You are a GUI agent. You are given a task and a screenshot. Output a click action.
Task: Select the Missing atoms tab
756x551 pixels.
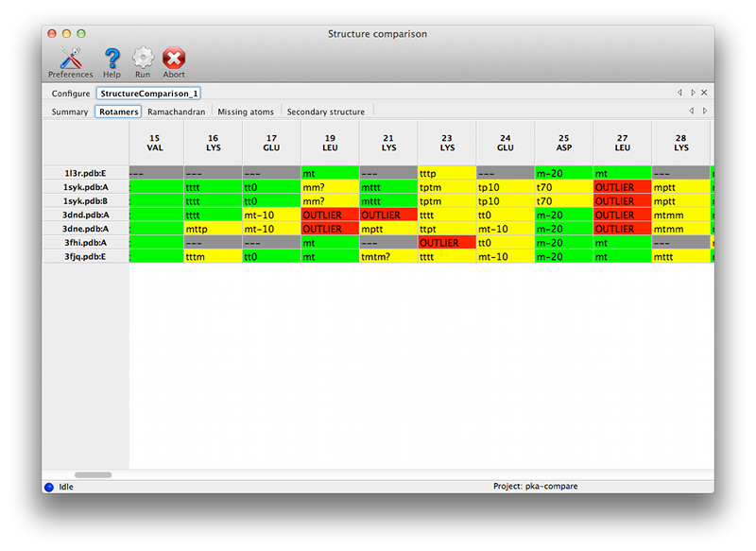coord(246,112)
